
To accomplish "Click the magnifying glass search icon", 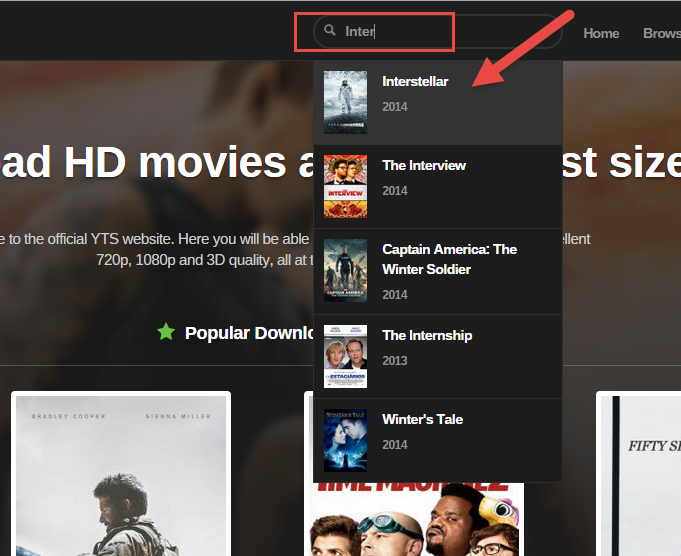I will [330, 30].
